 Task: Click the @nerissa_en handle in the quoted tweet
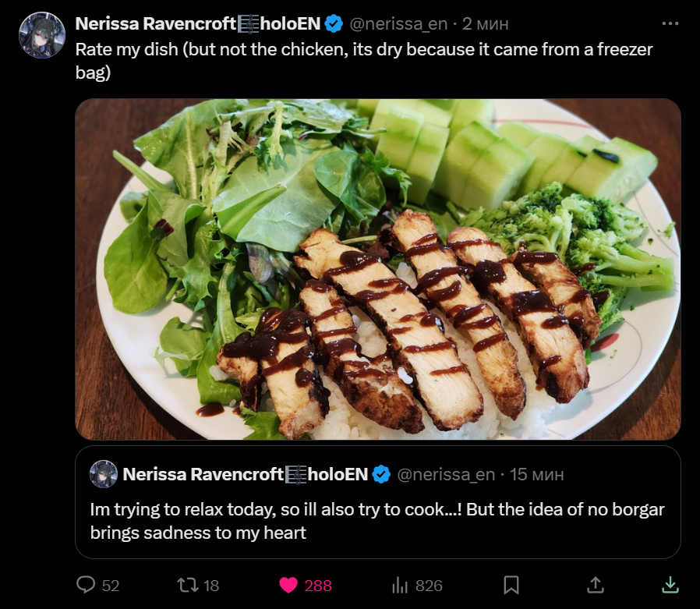tap(446, 474)
